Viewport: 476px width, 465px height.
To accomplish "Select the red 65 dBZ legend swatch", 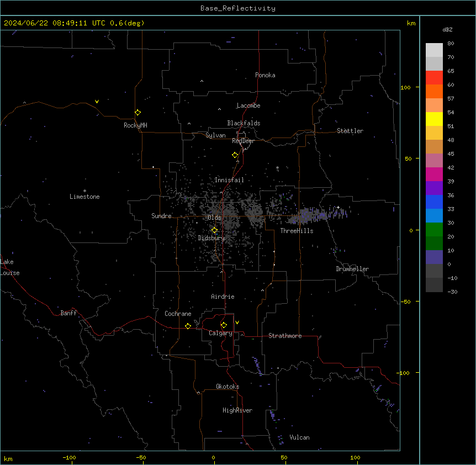I will tap(434, 77).
